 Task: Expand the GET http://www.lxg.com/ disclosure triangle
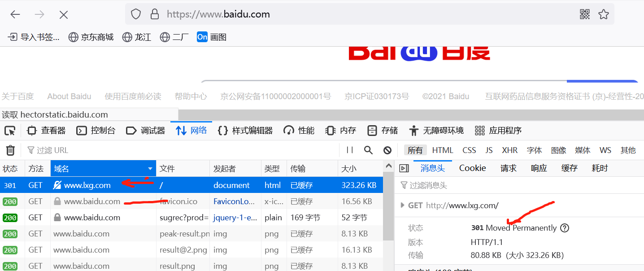(x=402, y=205)
